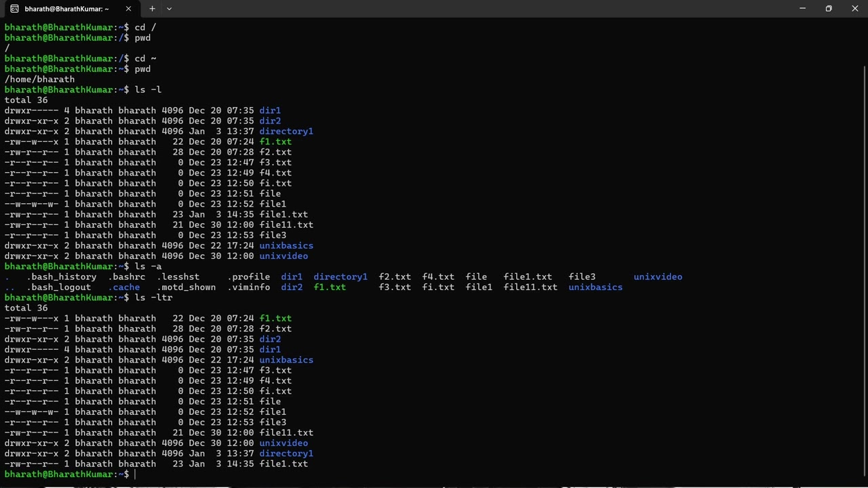Click 'file1.txt' in the ls -ltr listing
The width and height of the screenshot is (868, 488).
coord(283,464)
